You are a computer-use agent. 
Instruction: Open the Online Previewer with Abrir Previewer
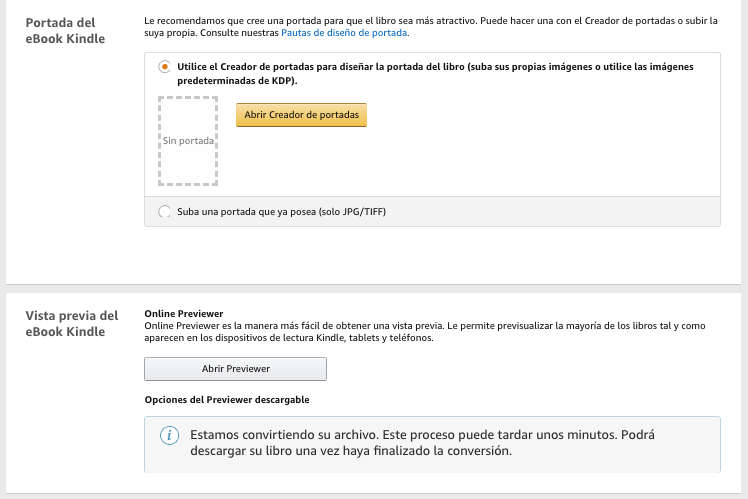(235, 368)
